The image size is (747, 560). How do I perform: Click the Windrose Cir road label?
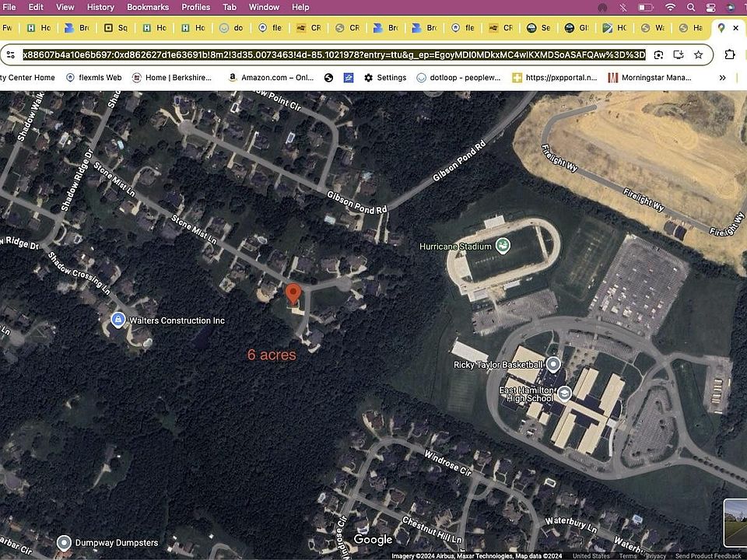click(448, 464)
